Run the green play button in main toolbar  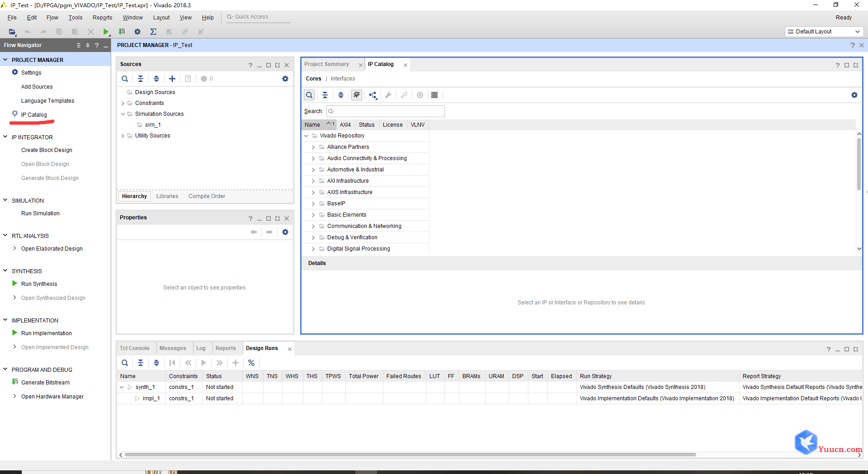pyautogui.click(x=106, y=32)
